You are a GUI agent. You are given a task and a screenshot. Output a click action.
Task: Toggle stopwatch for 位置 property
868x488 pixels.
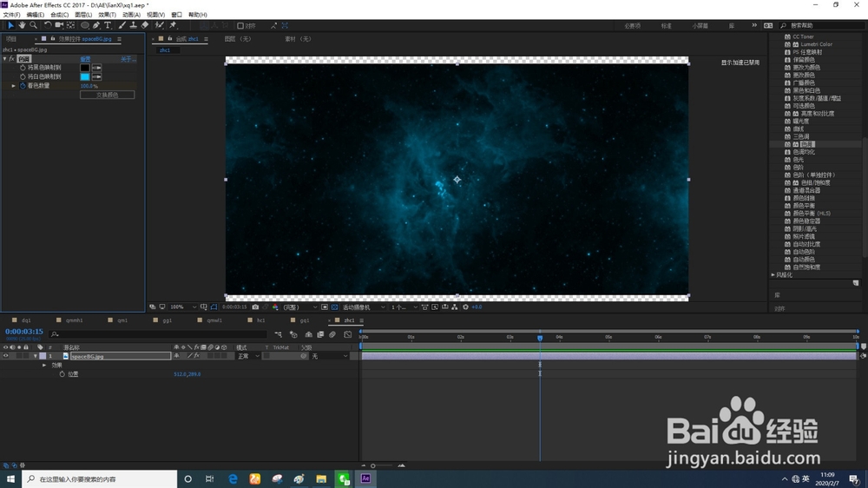tap(62, 374)
